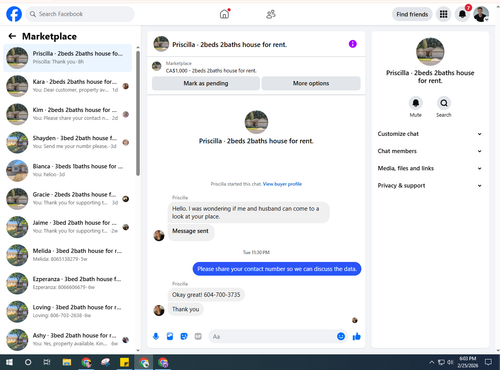Open the apps grid menu
The width and height of the screenshot is (500, 370).
[x=443, y=14]
